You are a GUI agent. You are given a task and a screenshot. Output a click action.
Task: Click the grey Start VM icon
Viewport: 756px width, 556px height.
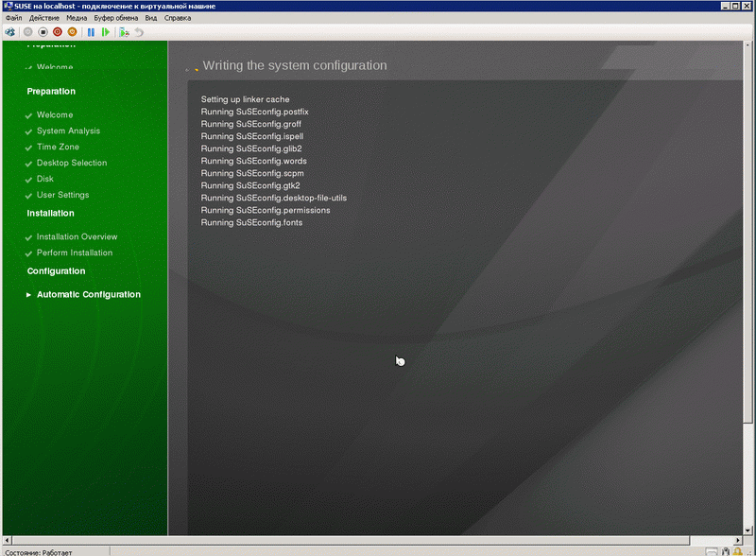pyautogui.click(x=28, y=32)
